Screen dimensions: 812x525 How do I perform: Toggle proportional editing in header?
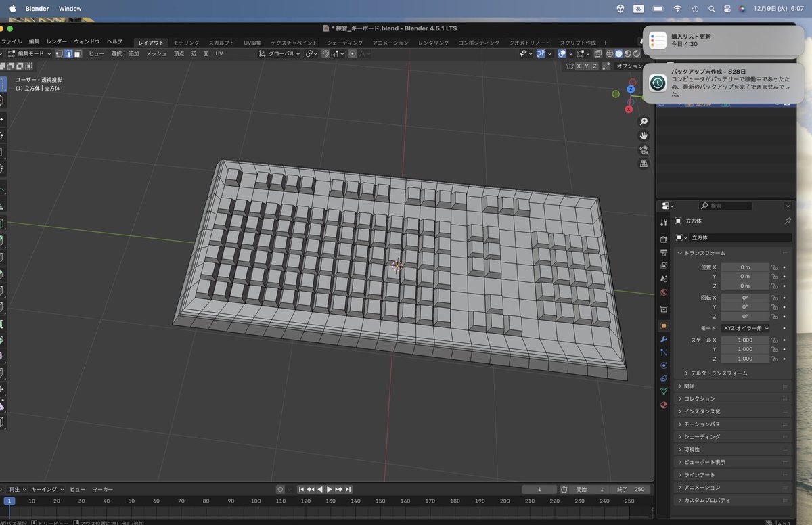click(353, 53)
